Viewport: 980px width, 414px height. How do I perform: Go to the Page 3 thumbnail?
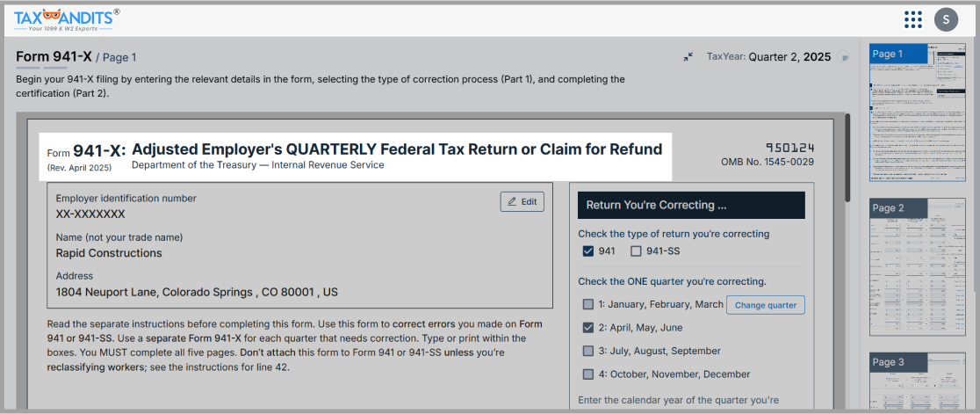pyautogui.click(x=911, y=382)
